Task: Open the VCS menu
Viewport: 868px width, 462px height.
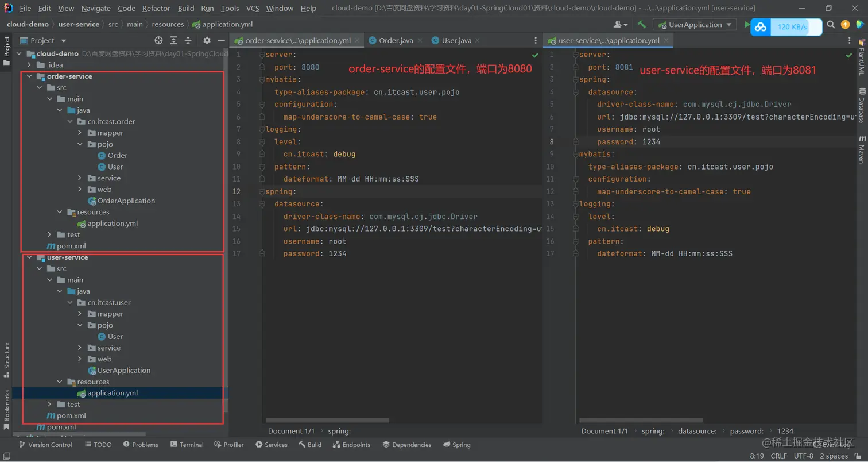Action: click(253, 9)
